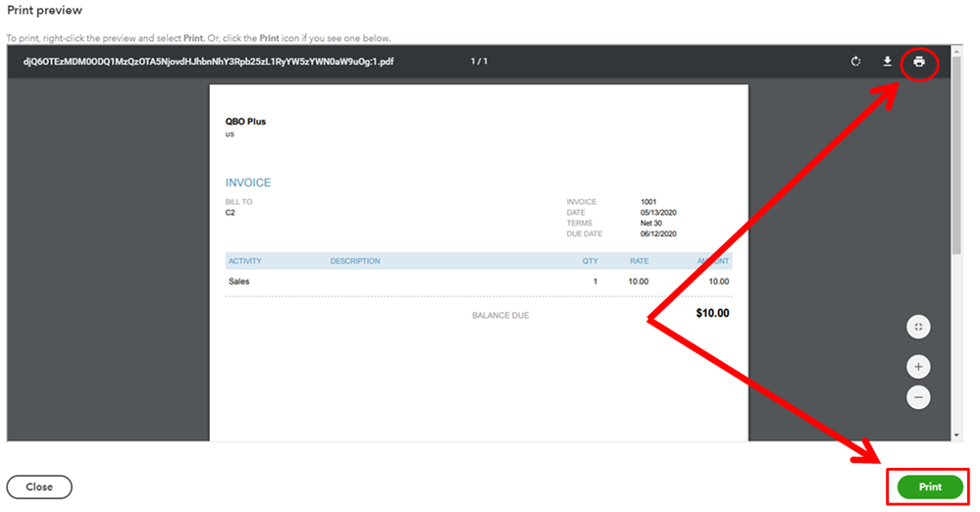Click the invoice number 1001

648,202
